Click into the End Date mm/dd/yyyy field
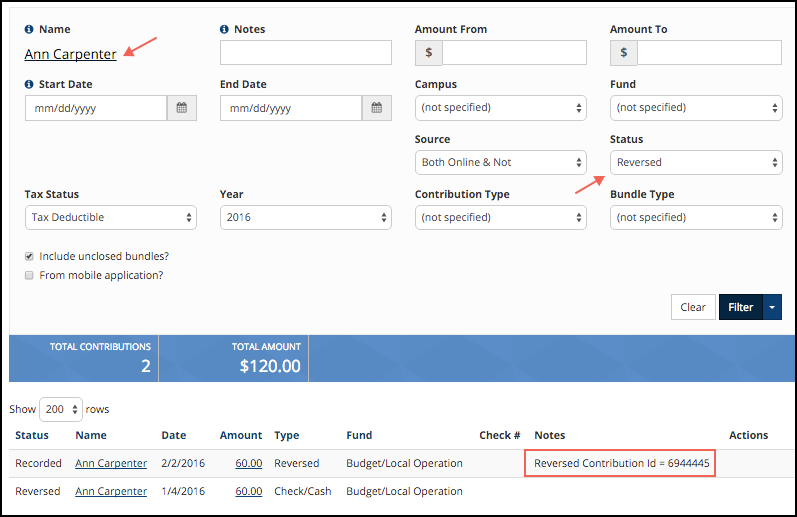 [x=291, y=108]
